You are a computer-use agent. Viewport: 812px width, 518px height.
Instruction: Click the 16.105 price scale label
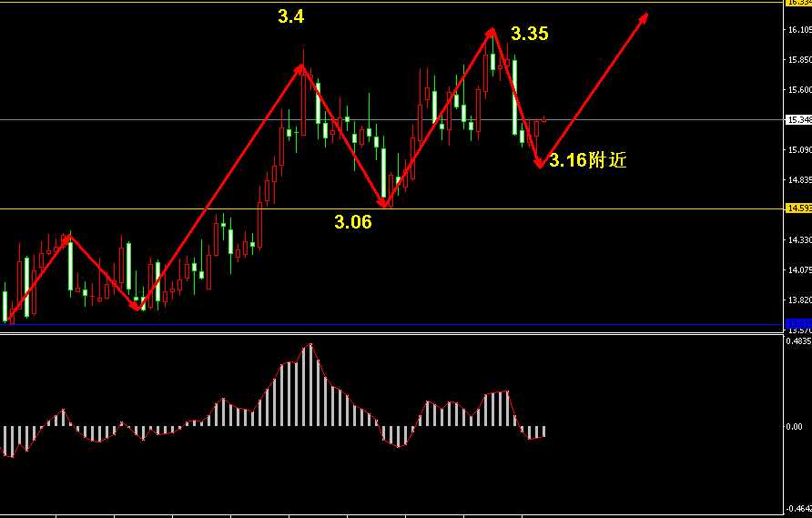799,30
